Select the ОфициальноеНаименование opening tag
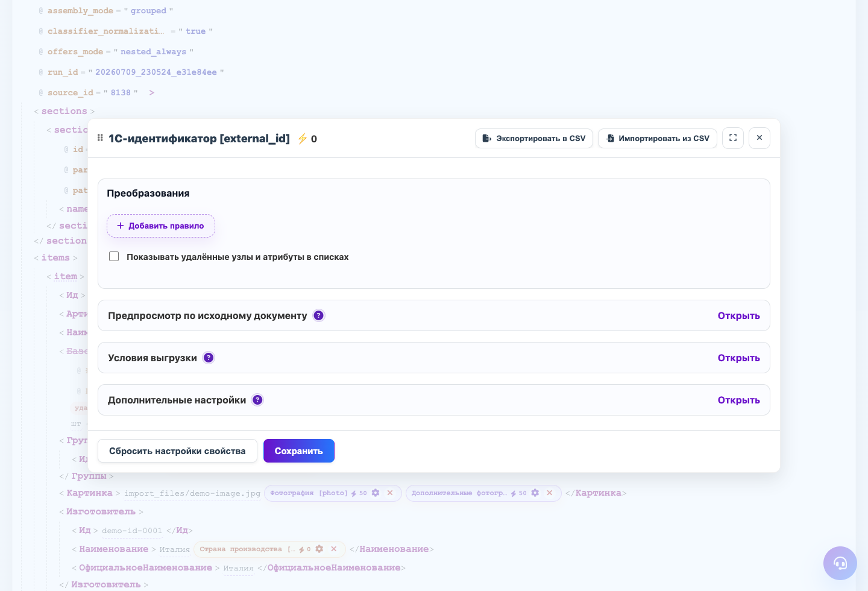Viewport: 868px width, 591px height. (145, 567)
